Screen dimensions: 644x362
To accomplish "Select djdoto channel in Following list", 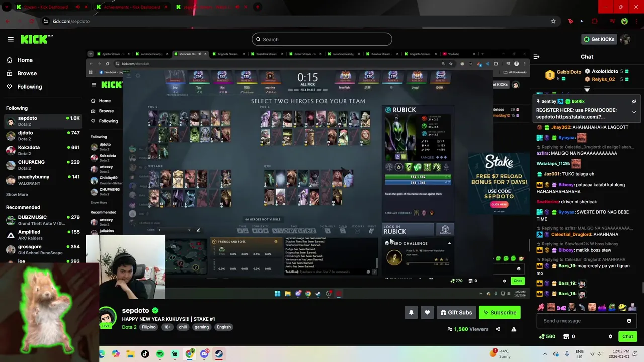I will click(43, 136).
